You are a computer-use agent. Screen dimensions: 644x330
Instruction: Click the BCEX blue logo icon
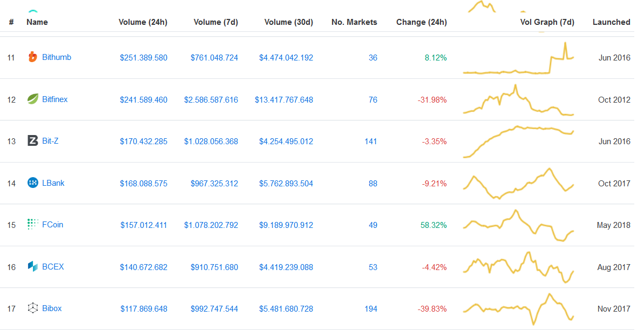(x=32, y=266)
